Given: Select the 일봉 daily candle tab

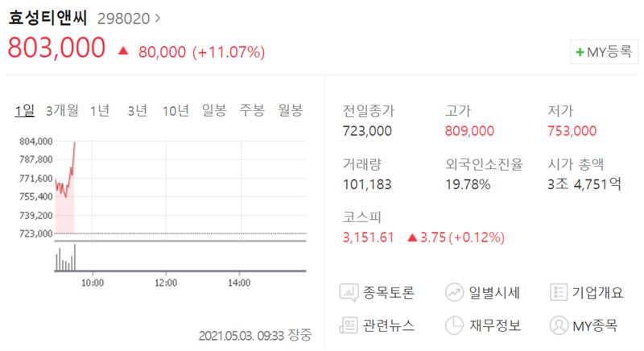Looking at the screenshot, I should (x=214, y=111).
